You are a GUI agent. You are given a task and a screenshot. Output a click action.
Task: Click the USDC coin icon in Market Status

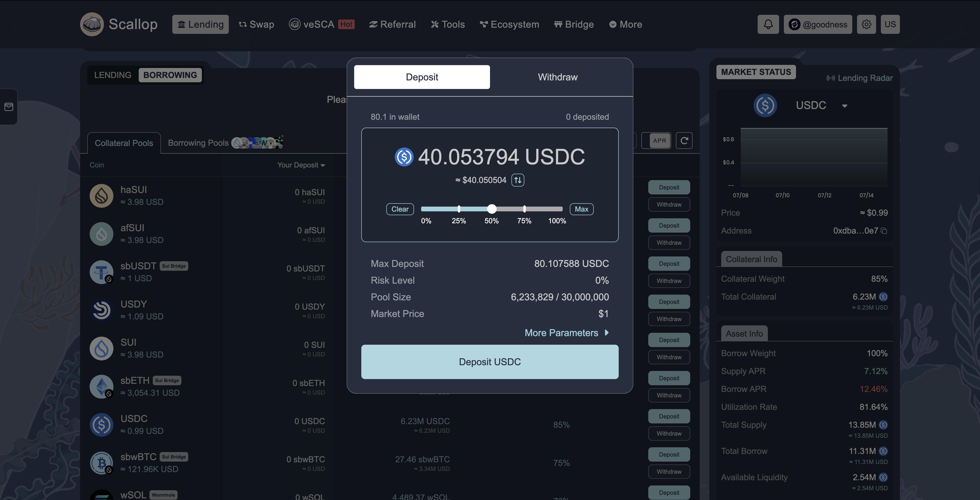click(x=765, y=105)
